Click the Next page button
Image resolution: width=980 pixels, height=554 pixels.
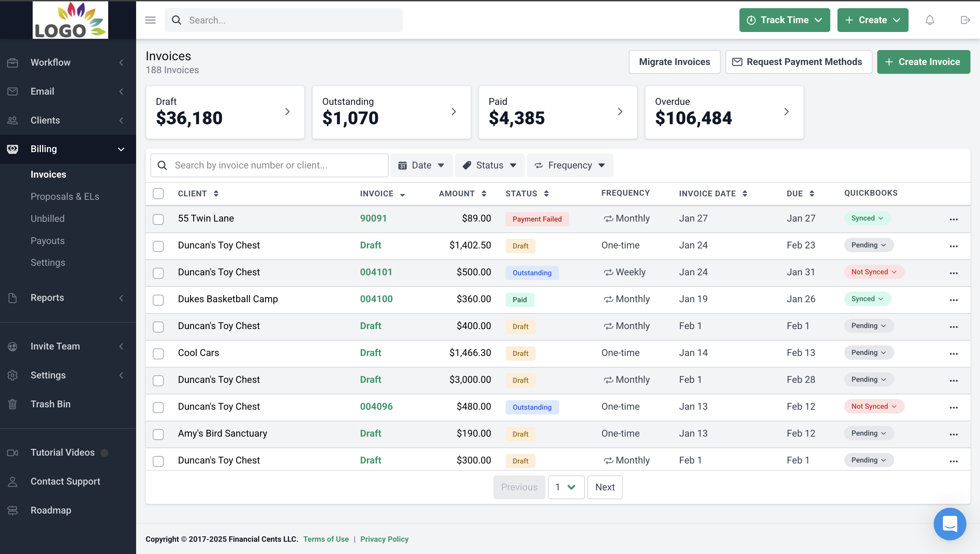604,487
